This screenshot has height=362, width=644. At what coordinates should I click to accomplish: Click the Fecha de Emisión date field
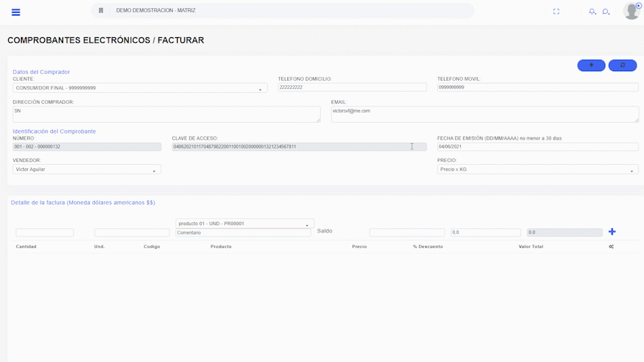(x=537, y=146)
